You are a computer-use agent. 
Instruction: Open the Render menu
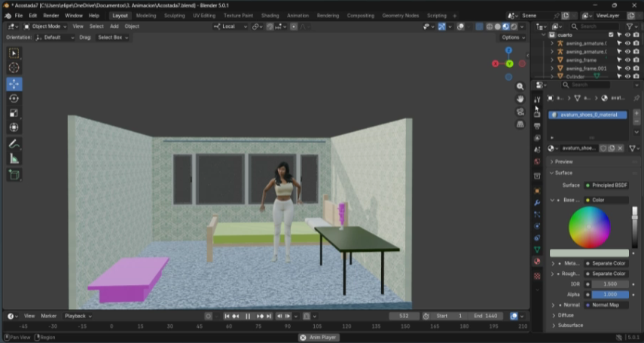(50, 15)
